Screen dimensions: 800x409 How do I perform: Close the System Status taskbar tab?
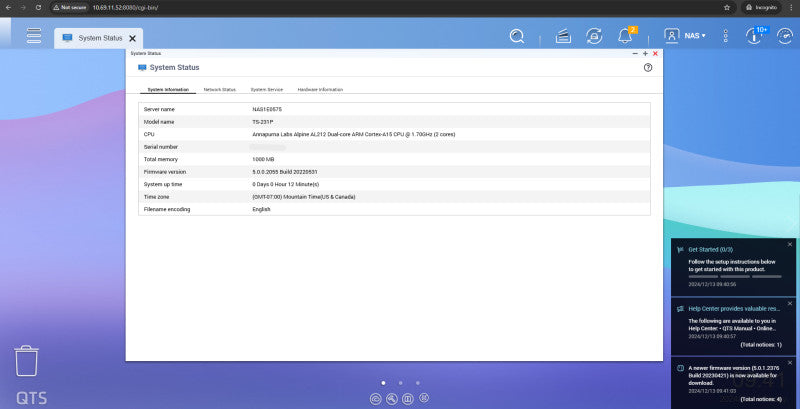[133, 38]
